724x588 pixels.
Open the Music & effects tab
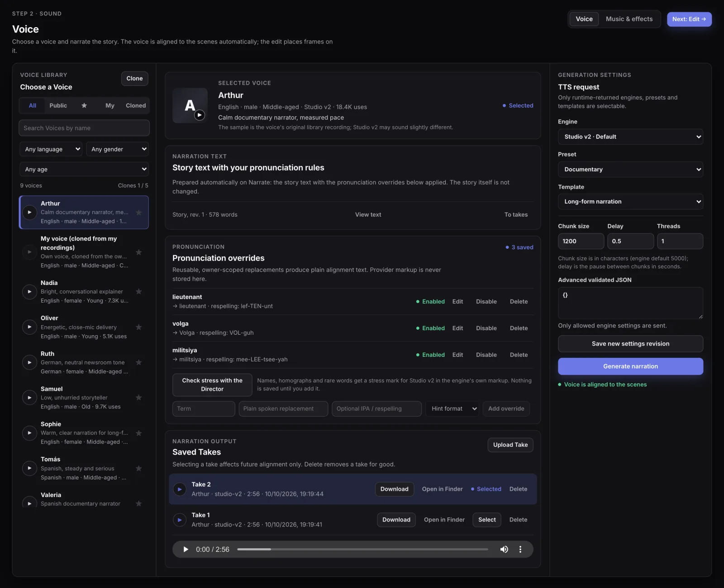pyautogui.click(x=629, y=19)
